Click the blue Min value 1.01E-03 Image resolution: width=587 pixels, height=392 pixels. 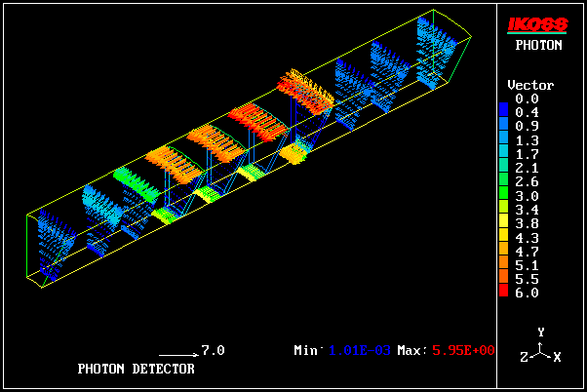tap(359, 350)
